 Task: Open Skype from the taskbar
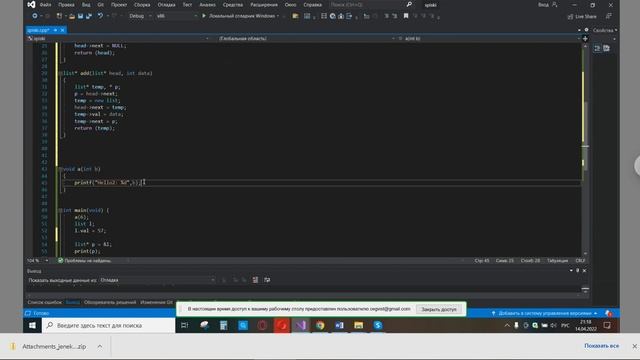[x=378, y=325]
